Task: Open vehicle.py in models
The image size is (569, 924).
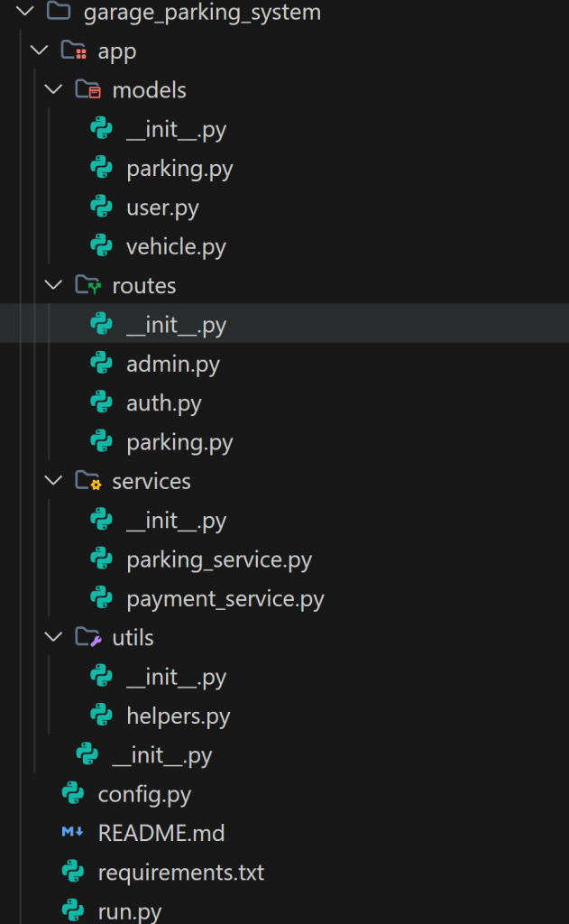Action: [x=176, y=246]
